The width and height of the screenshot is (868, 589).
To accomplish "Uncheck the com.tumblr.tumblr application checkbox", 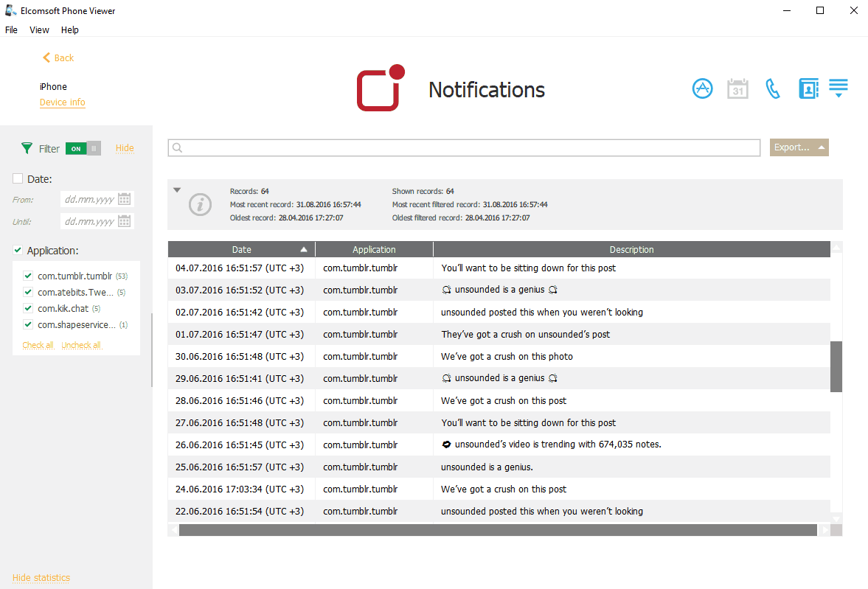I will [x=28, y=276].
